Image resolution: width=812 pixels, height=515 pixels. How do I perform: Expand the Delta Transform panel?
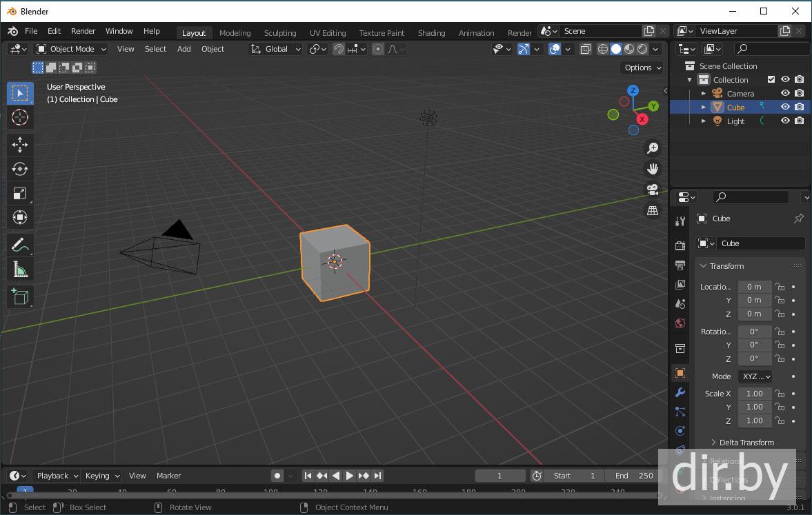746,443
